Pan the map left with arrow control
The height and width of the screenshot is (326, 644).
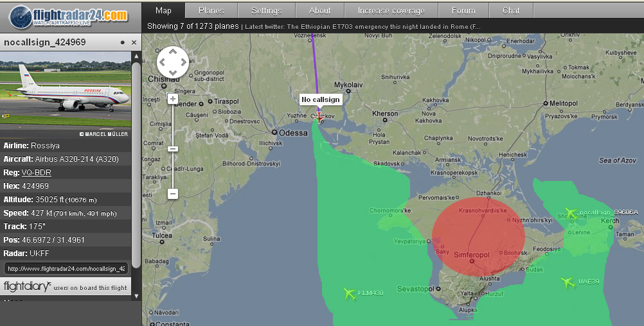[163, 63]
